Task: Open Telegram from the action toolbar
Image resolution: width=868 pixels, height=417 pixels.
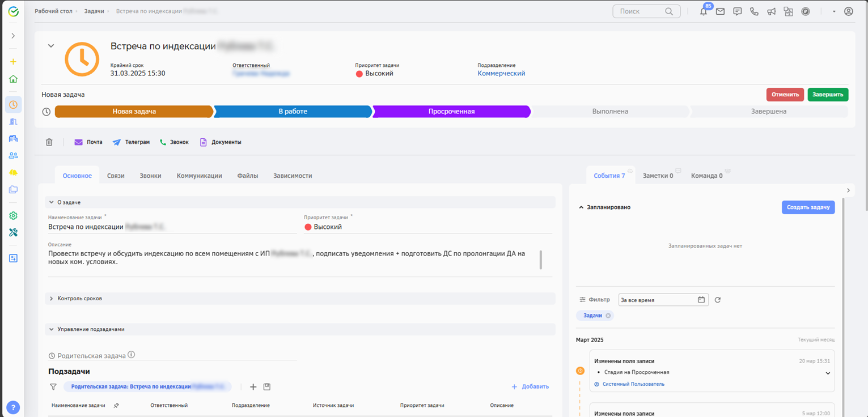Action: (x=131, y=142)
